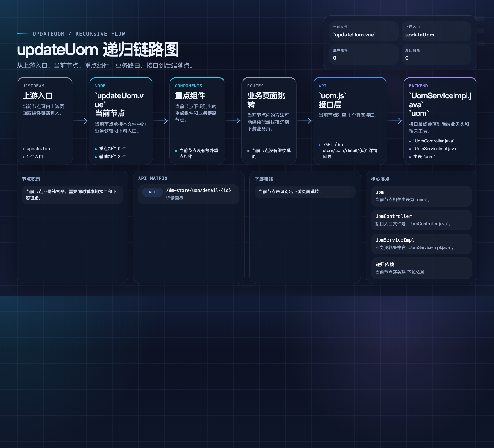Image resolution: width=494 pixels, height=448 pixels.
Task: Click the 当前文件 `updateUom.vue` summary tile
Action: click(364, 31)
